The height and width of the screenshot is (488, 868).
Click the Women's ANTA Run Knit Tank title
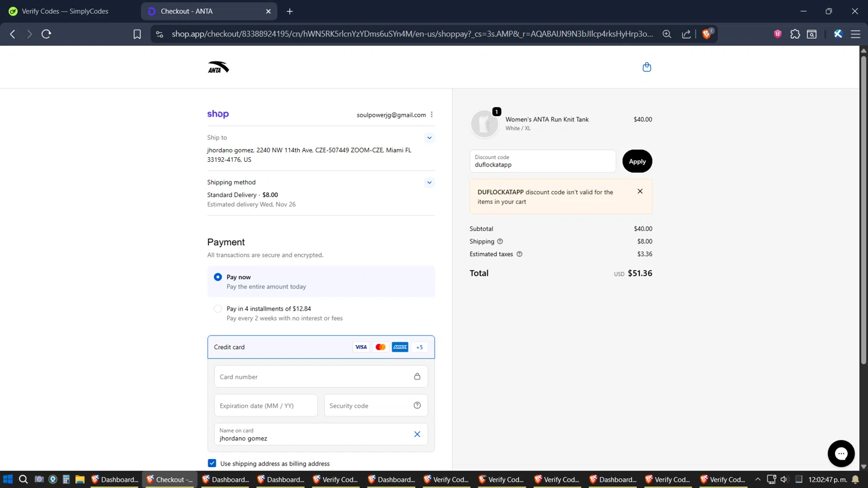(x=547, y=119)
